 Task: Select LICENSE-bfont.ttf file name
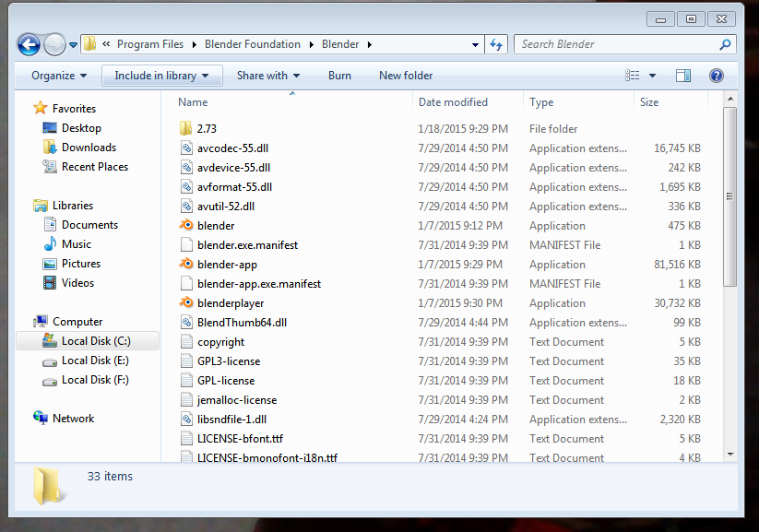tap(240, 439)
